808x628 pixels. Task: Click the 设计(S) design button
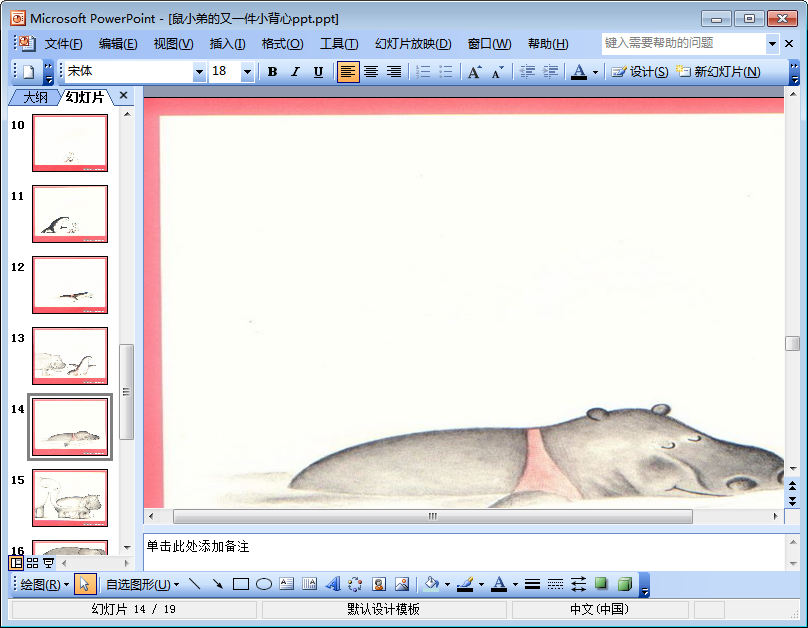640,72
